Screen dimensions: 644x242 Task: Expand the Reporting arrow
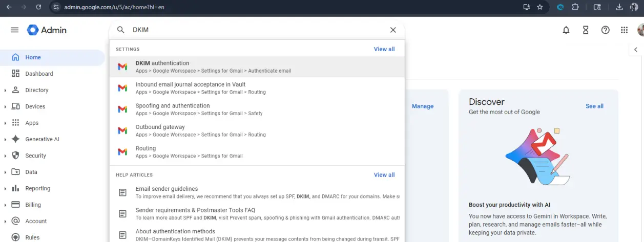pyautogui.click(x=5, y=189)
